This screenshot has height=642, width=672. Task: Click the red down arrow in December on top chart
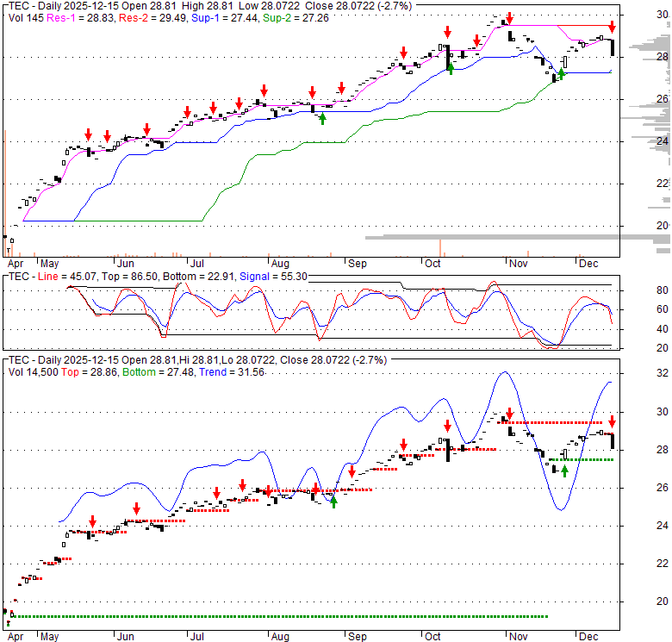tap(612, 27)
